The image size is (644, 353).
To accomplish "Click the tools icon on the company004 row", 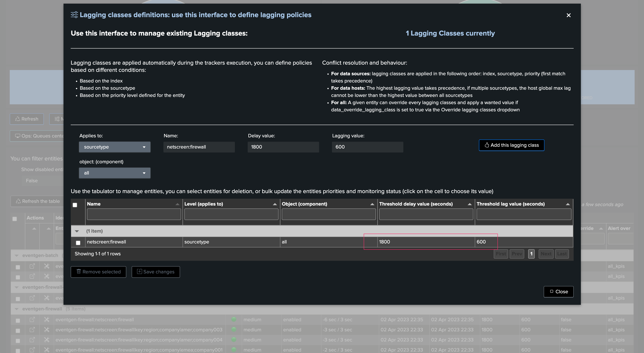I will coord(47,340).
